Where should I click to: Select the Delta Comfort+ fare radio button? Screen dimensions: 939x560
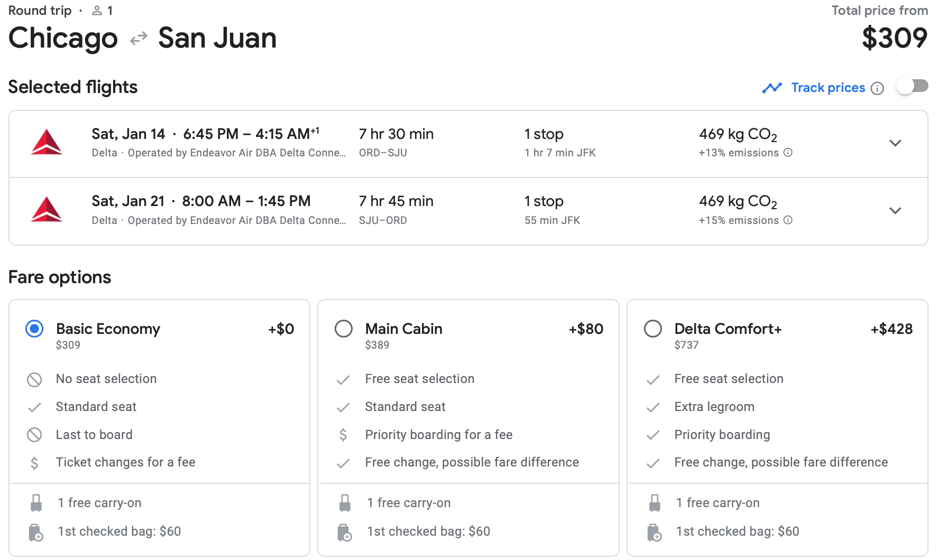click(653, 329)
